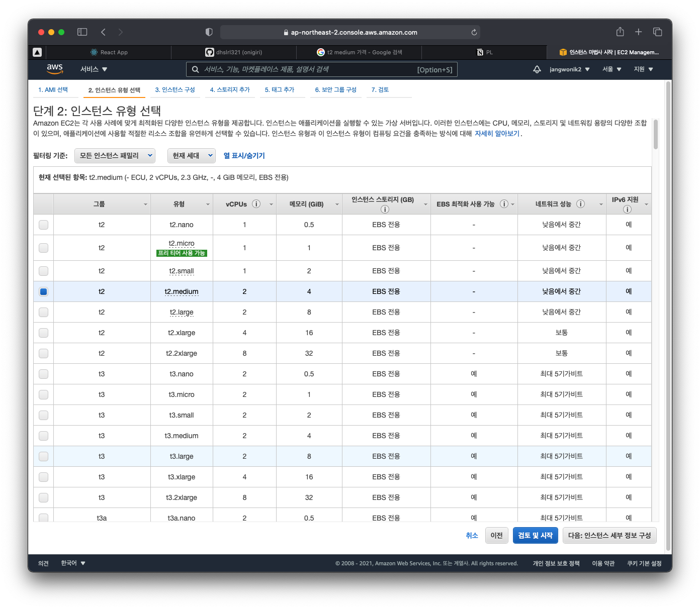
Task: Click the IPv6 support info icon
Action: pyautogui.click(x=627, y=210)
